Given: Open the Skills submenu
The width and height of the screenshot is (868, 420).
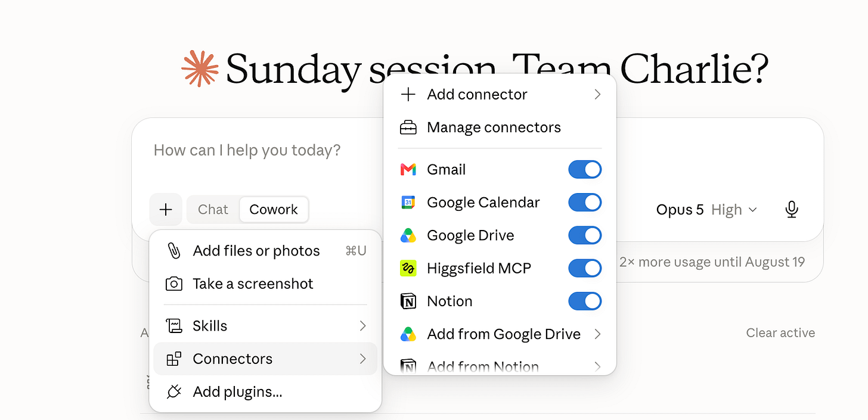Looking at the screenshot, I should [x=265, y=326].
